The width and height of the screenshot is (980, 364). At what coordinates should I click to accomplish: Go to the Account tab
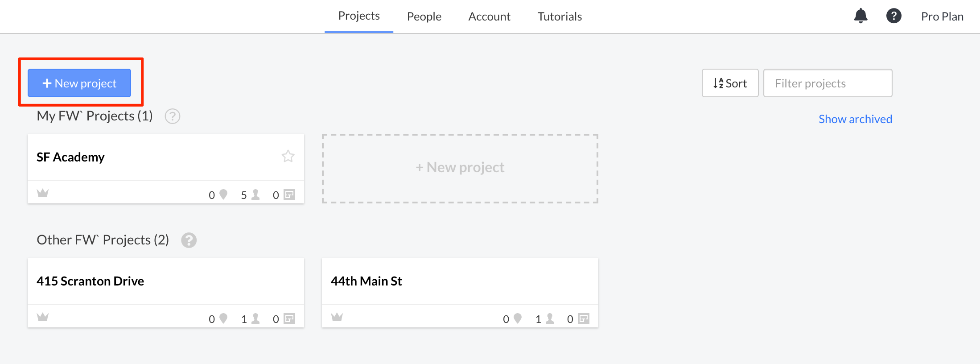pyautogui.click(x=489, y=17)
